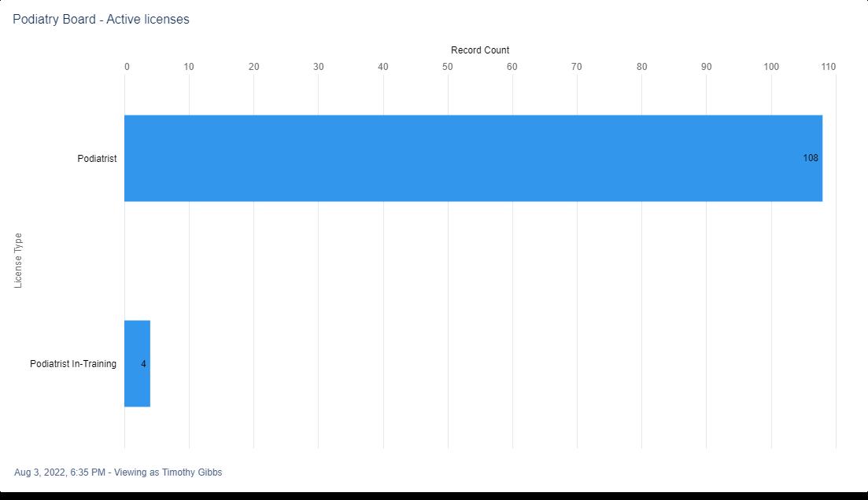Click the 30 axis tick label
The width and height of the screenshot is (868, 500).
pos(318,67)
